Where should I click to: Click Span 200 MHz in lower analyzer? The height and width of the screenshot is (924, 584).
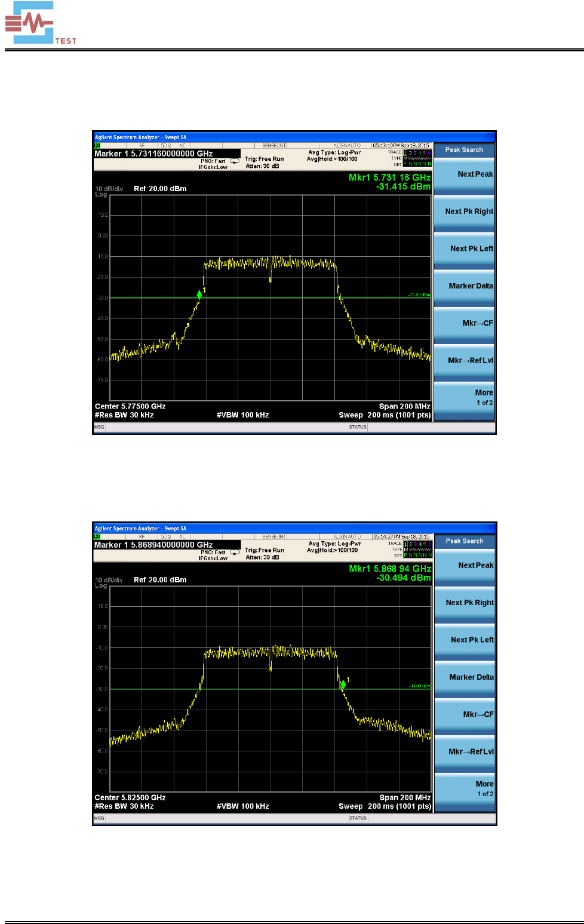pyautogui.click(x=405, y=797)
